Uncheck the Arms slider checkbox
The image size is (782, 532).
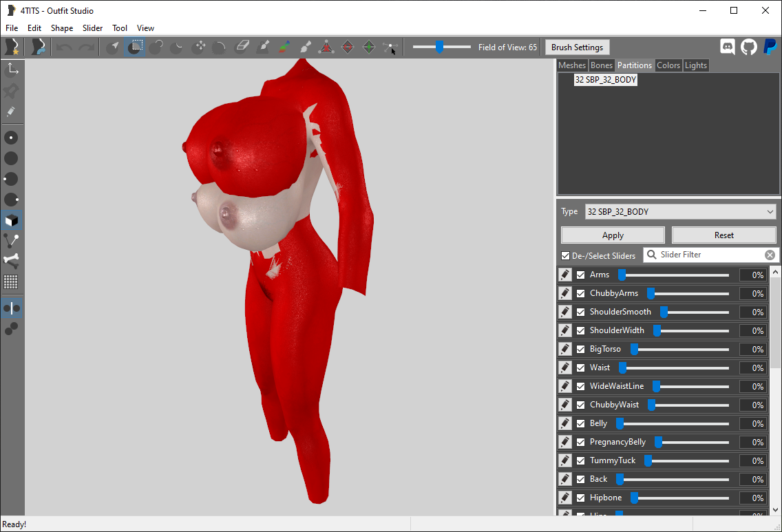[580, 275]
